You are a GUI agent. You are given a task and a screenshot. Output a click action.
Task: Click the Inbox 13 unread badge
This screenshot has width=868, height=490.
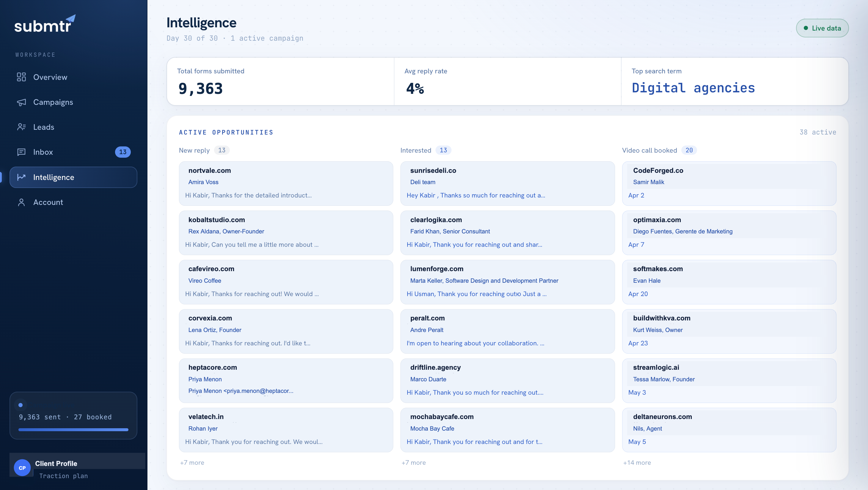click(123, 152)
